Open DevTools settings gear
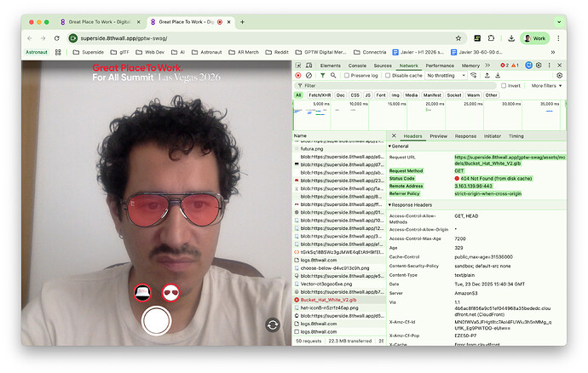This screenshot has width=588, height=373. [539, 66]
